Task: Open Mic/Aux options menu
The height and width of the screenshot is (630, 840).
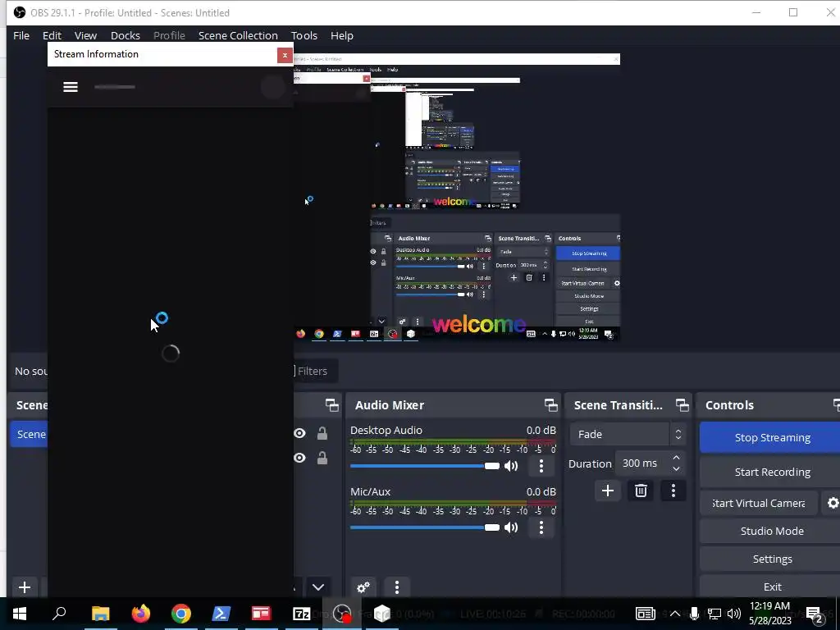Action: coord(541,527)
